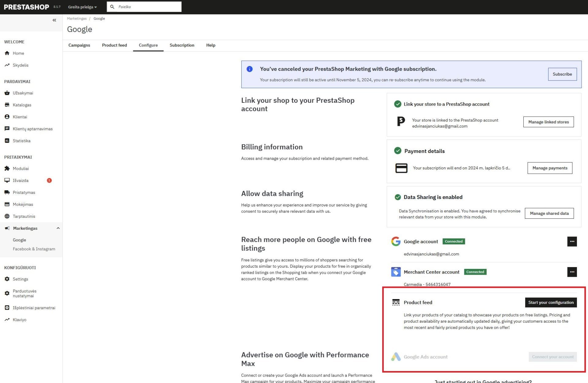Click green check beside Link your store
The height and width of the screenshot is (383, 588).
coord(398,104)
